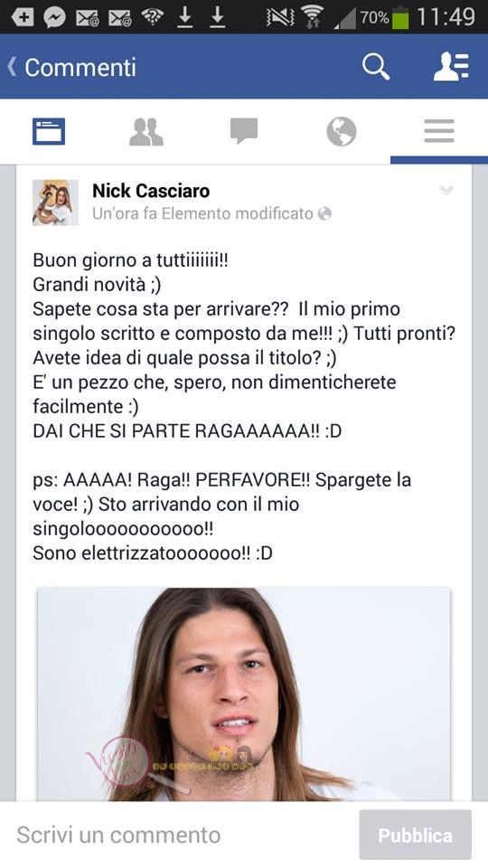Open the friend requests tab icon

(x=146, y=132)
